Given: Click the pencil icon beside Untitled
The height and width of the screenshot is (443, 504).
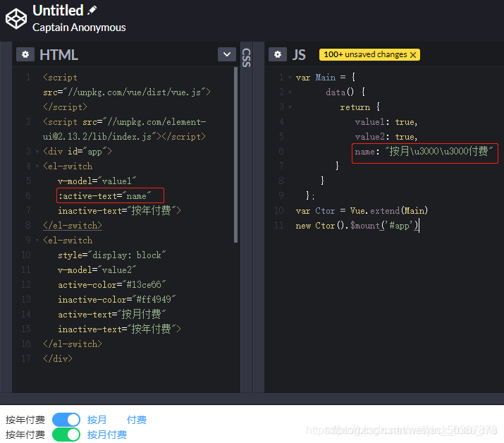Looking at the screenshot, I should (x=92, y=11).
